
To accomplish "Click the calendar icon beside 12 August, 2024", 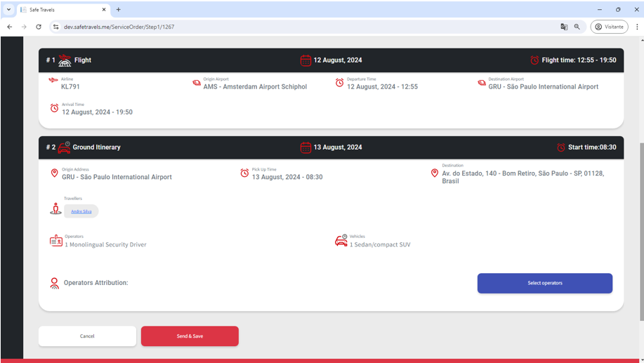I will click(305, 60).
